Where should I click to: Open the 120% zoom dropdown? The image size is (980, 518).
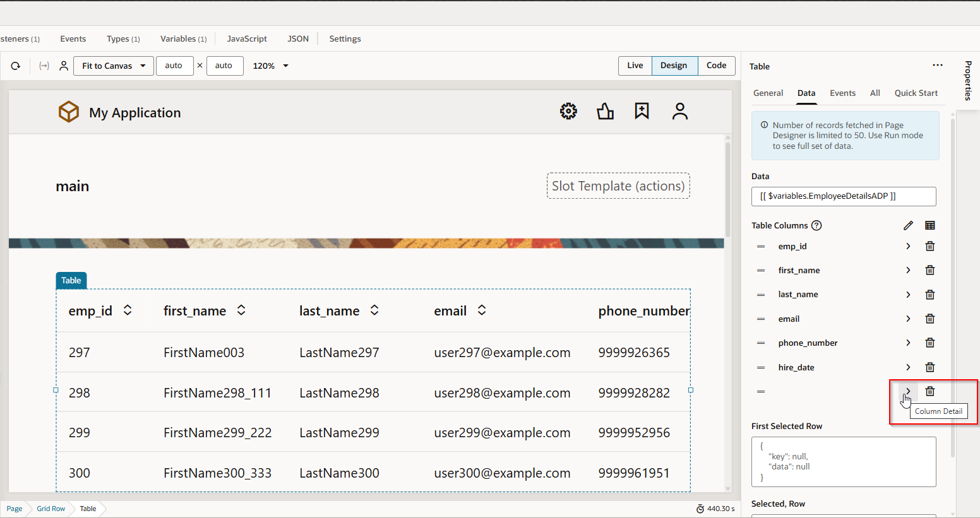(271, 66)
